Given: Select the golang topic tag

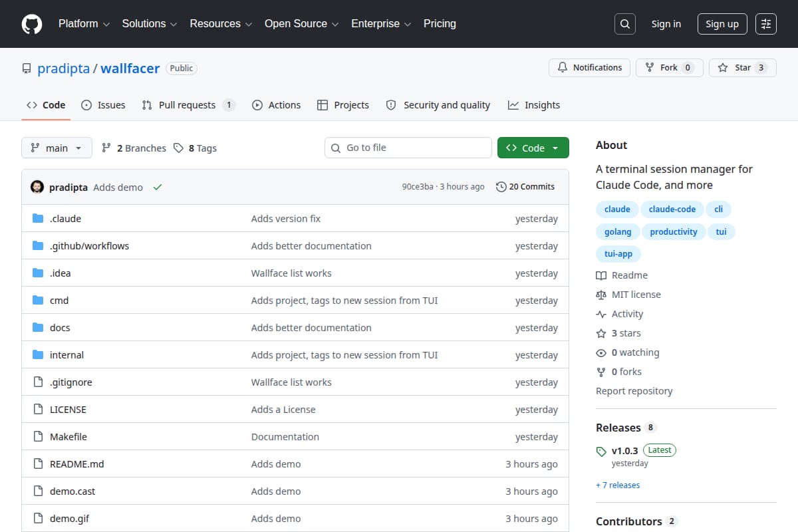Looking at the screenshot, I should coord(618,232).
